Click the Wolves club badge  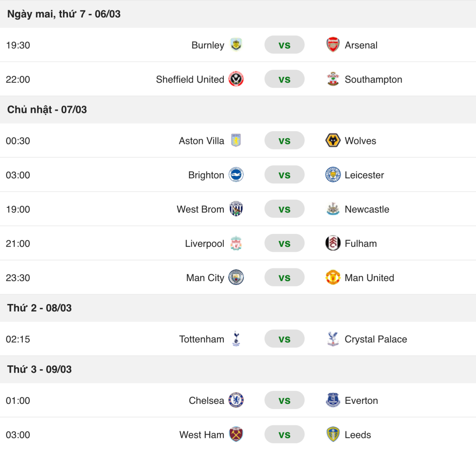point(333,140)
